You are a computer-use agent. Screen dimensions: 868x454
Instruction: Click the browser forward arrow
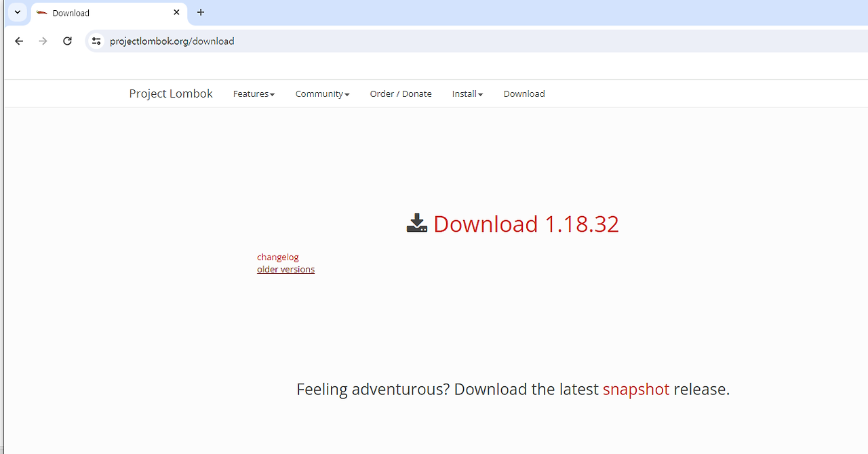43,41
